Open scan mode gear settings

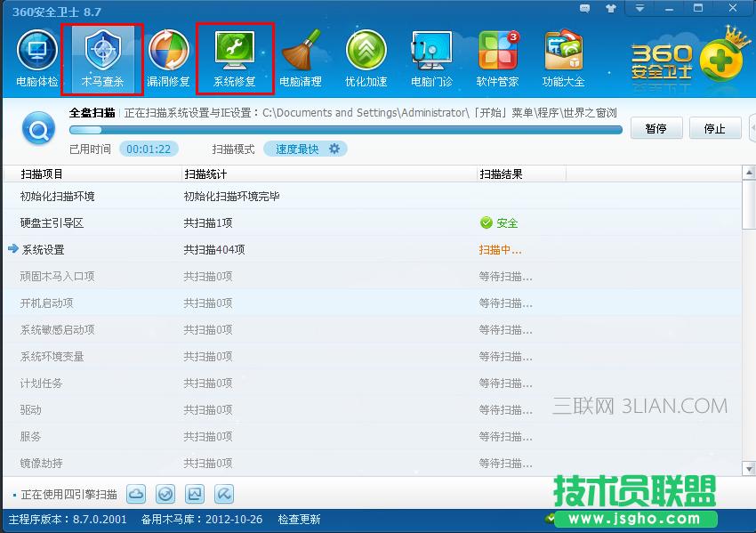click(x=334, y=149)
